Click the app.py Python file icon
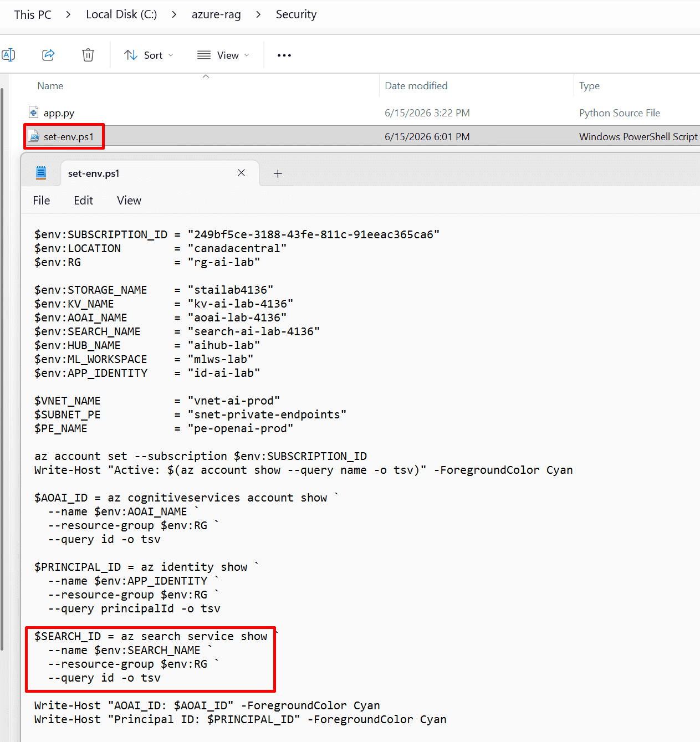Image resolution: width=700 pixels, height=742 pixels. point(34,112)
